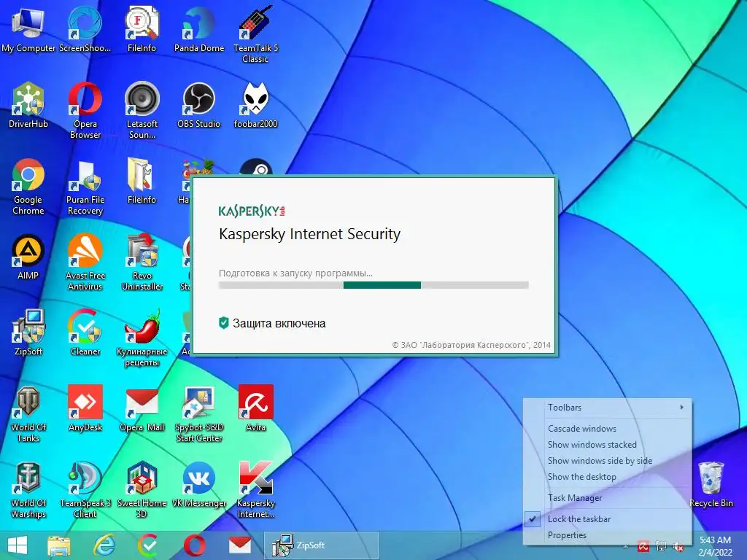This screenshot has height=560, width=747.
Task: Click the Windows Start button
Action: (x=18, y=545)
